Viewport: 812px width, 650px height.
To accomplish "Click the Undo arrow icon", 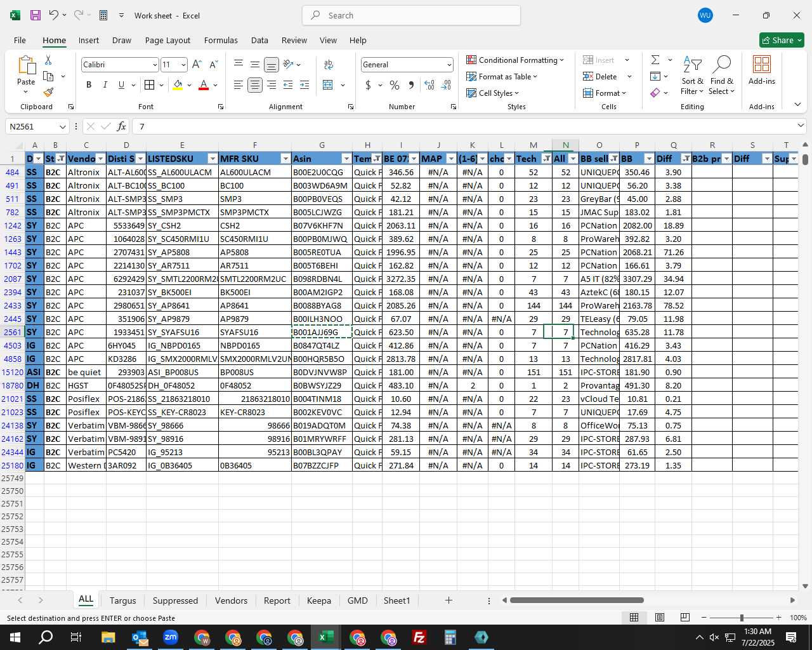I will pos(54,15).
